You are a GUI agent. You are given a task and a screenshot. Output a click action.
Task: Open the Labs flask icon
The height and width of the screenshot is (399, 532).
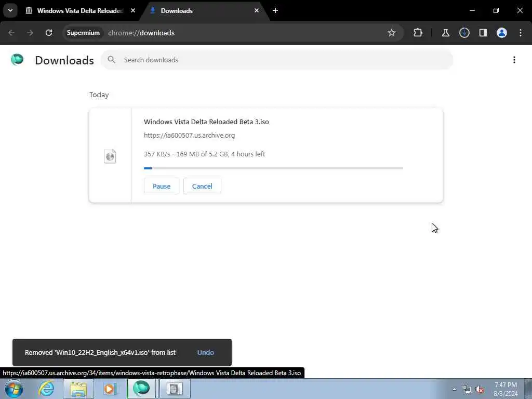[445, 33]
